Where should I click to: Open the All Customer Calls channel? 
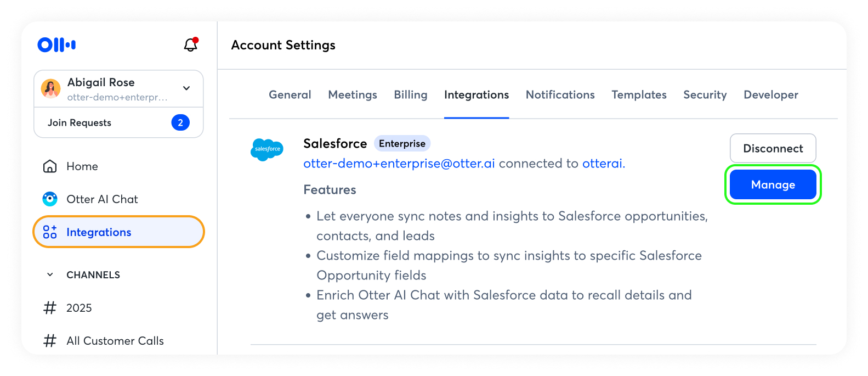tap(115, 341)
